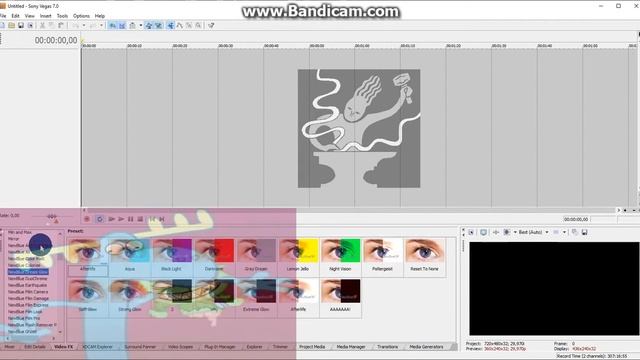640x360 pixels.
Task: Toggle Lock Envelopes to Events
Action: tap(149, 25)
